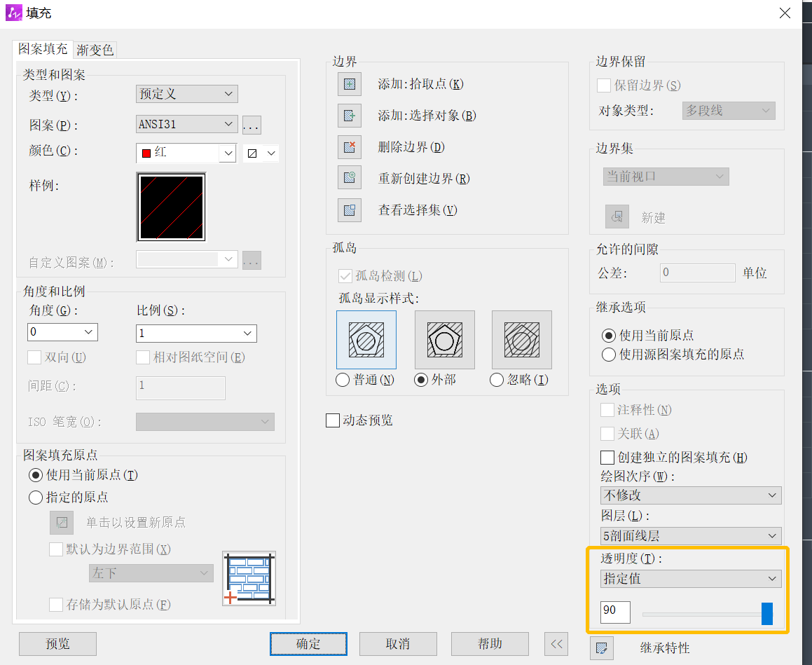
Task: Click the transparency value field showing 90
Action: coord(615,612)
